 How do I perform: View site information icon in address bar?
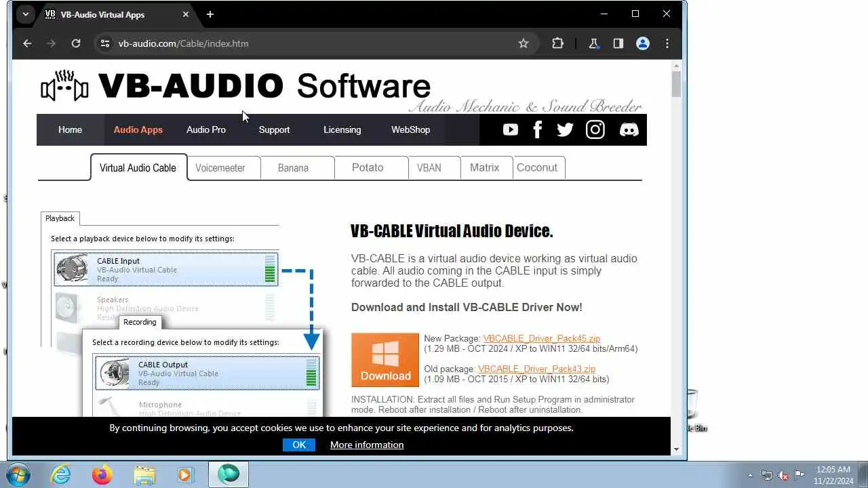(104, 43)
